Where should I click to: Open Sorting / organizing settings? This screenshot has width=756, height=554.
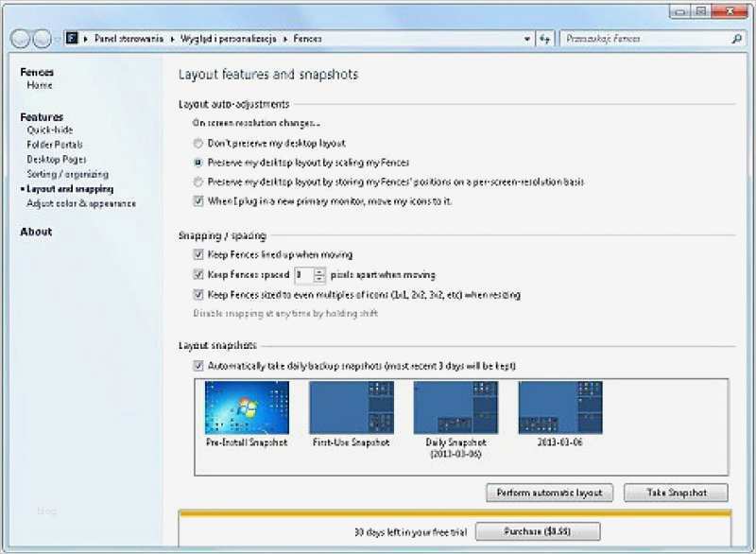[x=67, y=174]
